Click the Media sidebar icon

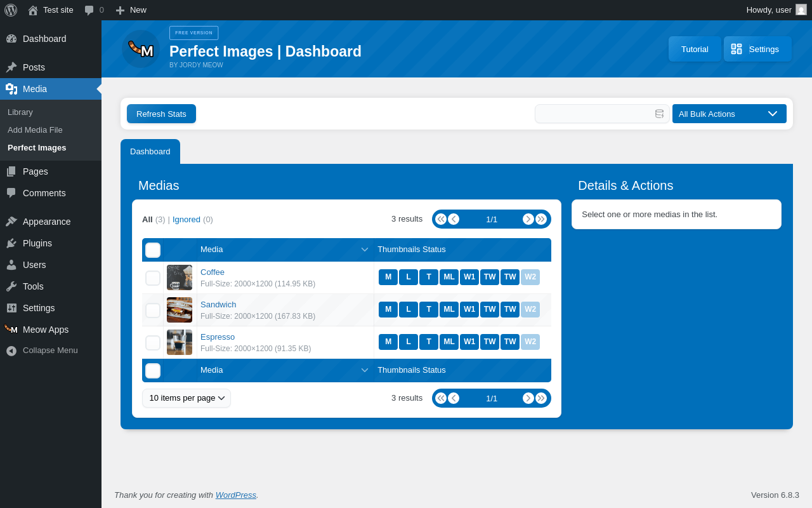pos(11,89)
